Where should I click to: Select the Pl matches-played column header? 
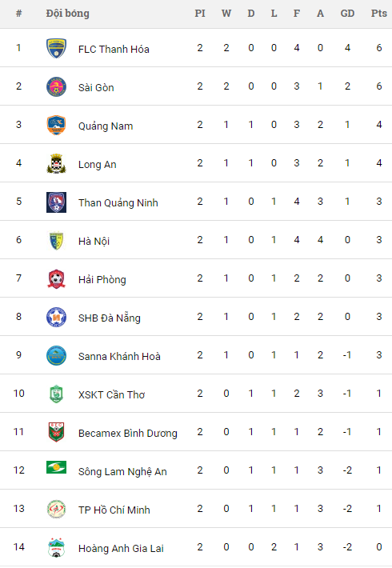pyautogui.click(x=200, y=14)
